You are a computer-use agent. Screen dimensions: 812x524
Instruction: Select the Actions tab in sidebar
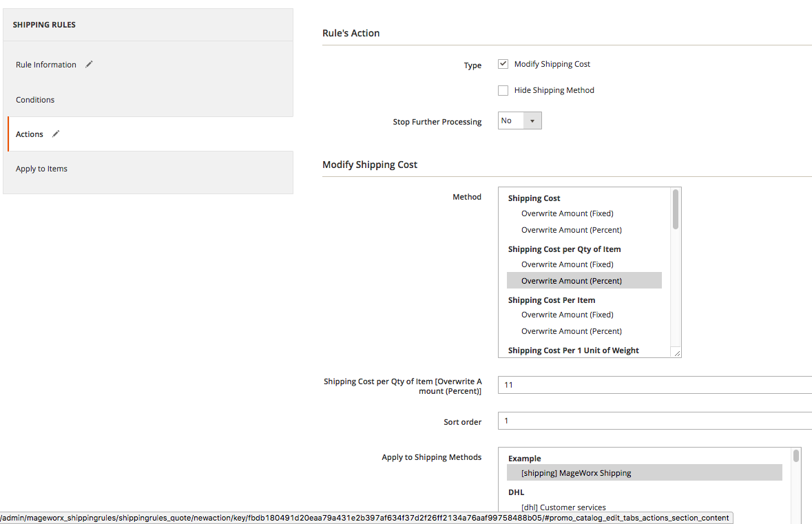pyautogui.click(x=30, y=134)
